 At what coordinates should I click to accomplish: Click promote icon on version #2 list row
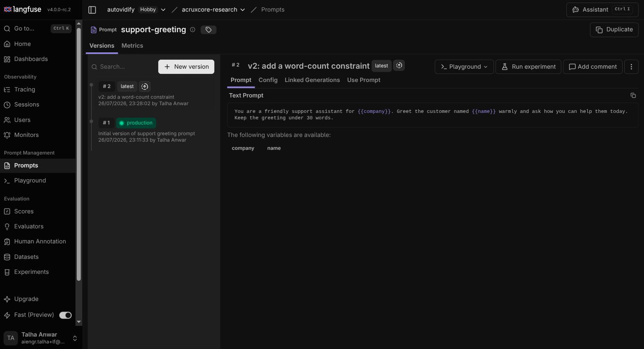tap(144, 86)
